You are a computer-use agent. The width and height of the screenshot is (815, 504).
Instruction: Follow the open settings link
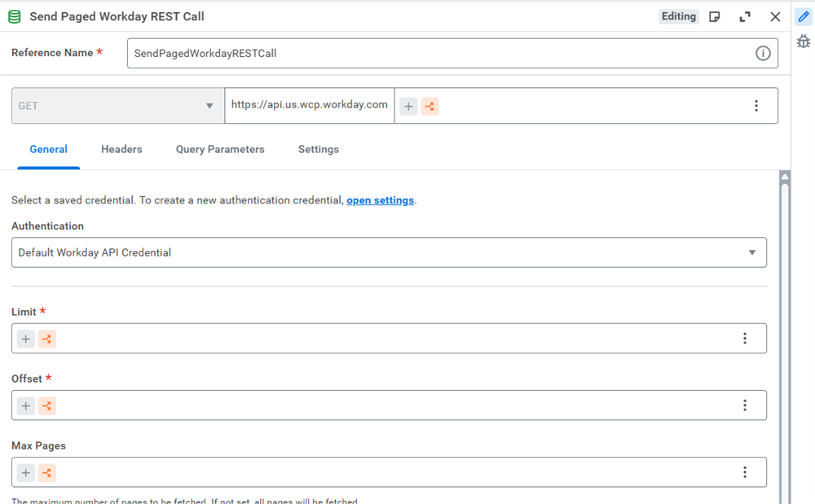(x=381, y=200)
